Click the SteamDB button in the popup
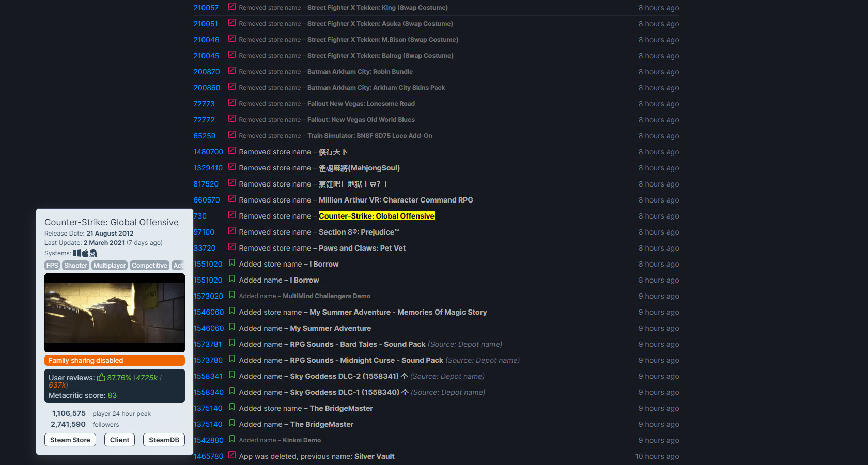 [x=164, y=440]
